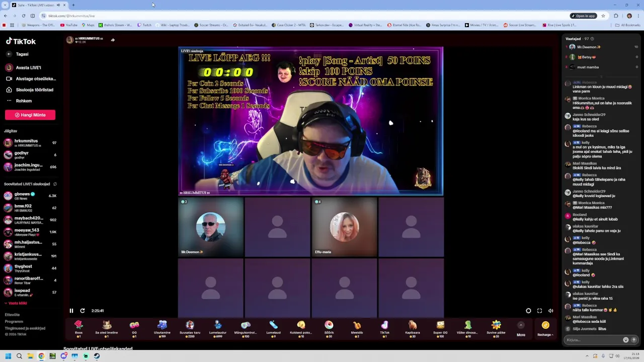Open bmw.f02 recommended live channel
The width and height of the screenshot is (644, 362).
point(30,208)
